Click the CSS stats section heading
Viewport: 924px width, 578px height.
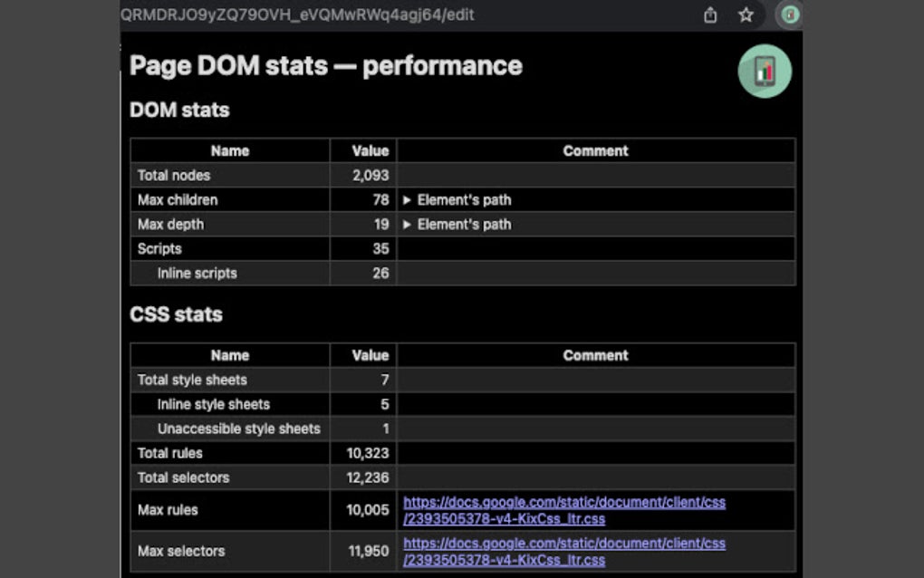(176, 314)
